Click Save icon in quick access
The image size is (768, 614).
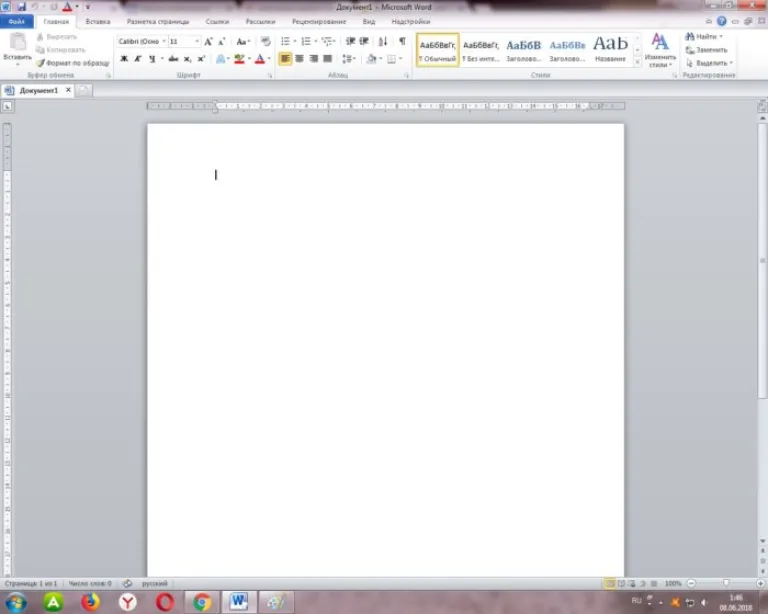click(x=22, y=6)
